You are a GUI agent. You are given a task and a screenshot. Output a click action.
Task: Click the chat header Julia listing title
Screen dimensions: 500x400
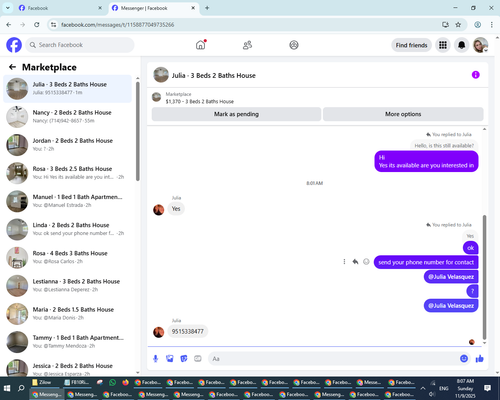(x=213, y=76)
